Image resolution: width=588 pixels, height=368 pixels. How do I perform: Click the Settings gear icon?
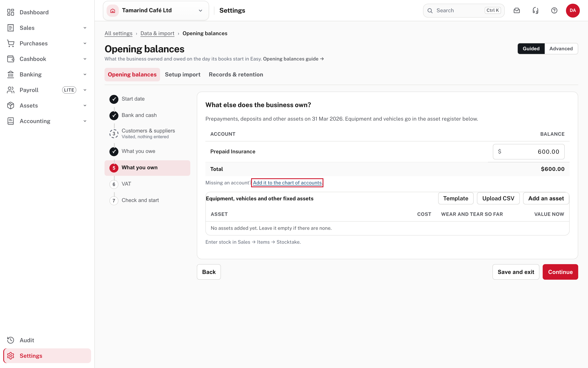pyautogui.click(x=10, y=356)
